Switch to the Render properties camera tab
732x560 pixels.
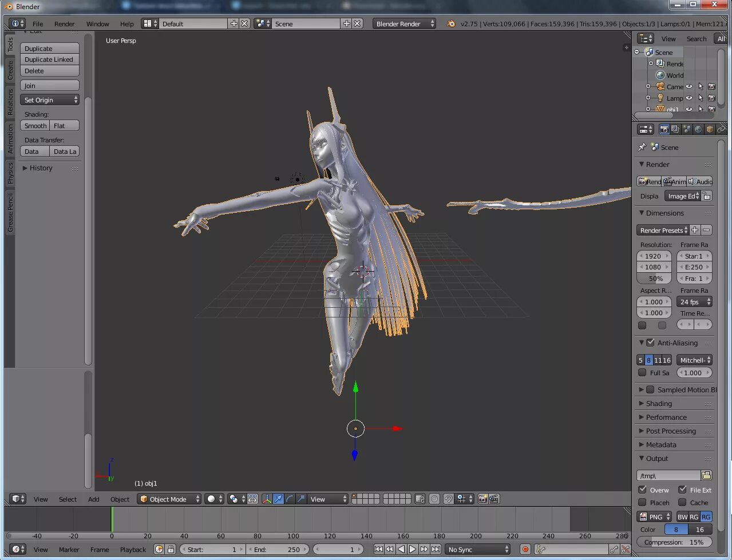pos(664,129)
